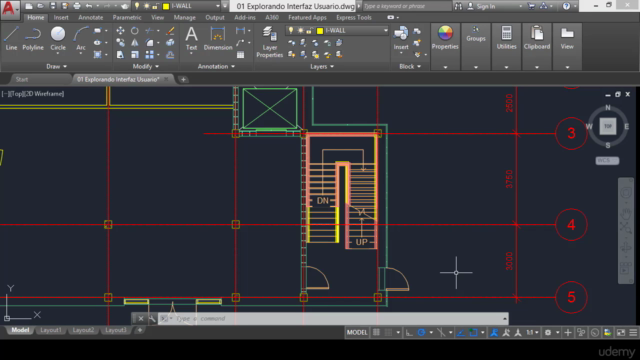Toggle drawing grid display in status bar
Viewport: 640px width, 360px height.
click(x=376, y=333)
